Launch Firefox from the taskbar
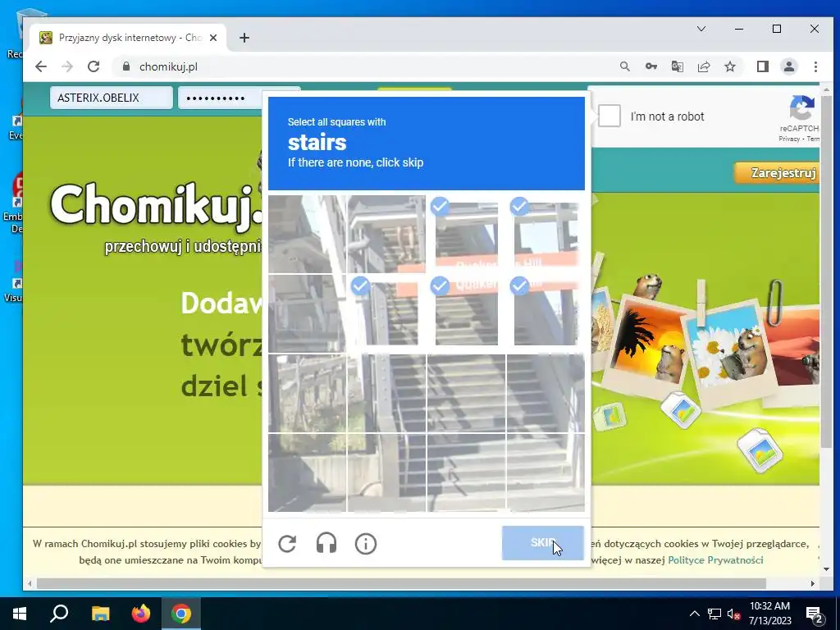840x630 pixels. (x=141, y=614)
